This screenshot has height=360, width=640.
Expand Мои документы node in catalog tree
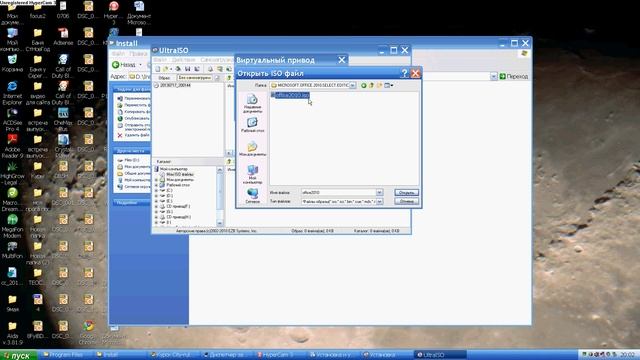(x=156, y=180)
